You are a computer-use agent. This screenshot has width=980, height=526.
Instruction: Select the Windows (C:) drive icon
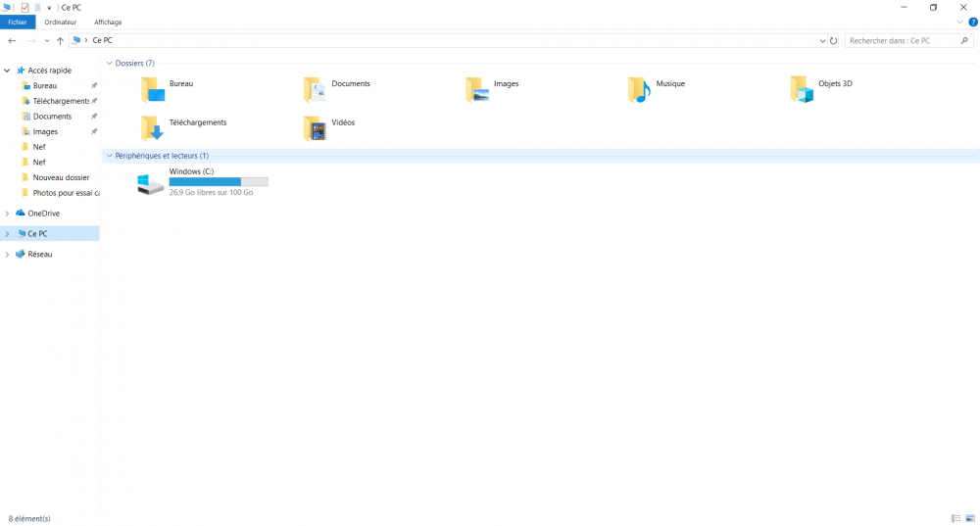tap(151, 183)
